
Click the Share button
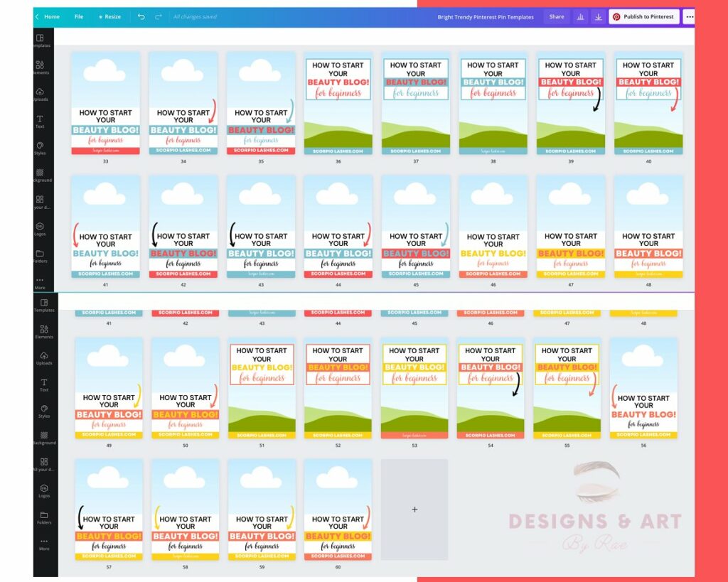(x=556, y=16)
